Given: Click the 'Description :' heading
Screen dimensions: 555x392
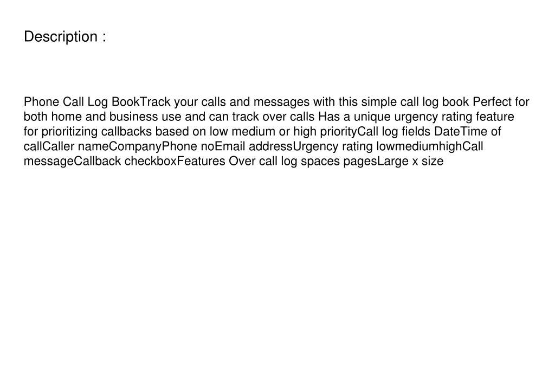Looking at the screenshot, I should (65, 37).
